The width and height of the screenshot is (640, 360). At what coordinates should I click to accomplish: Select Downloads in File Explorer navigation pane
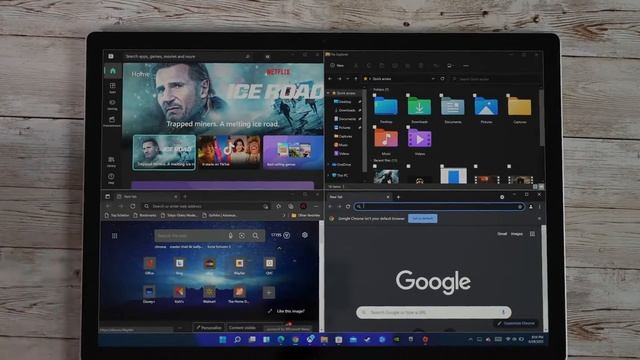click(x=345, y=110)
